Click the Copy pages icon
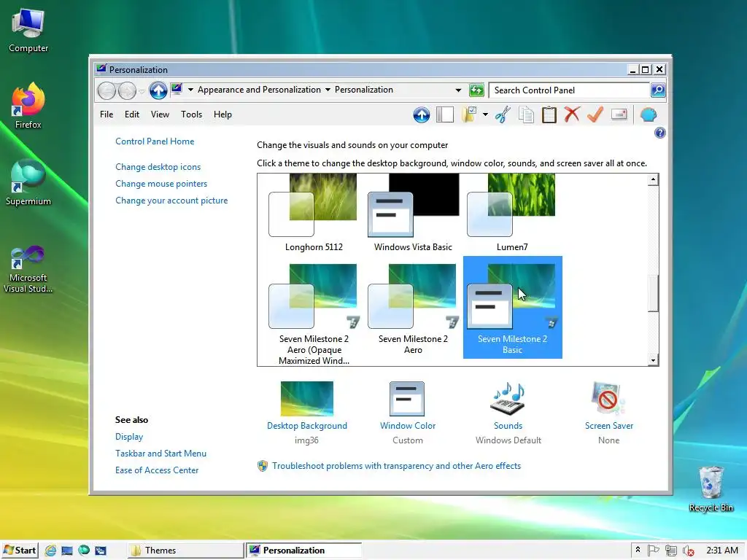 [x=526, y=114]
